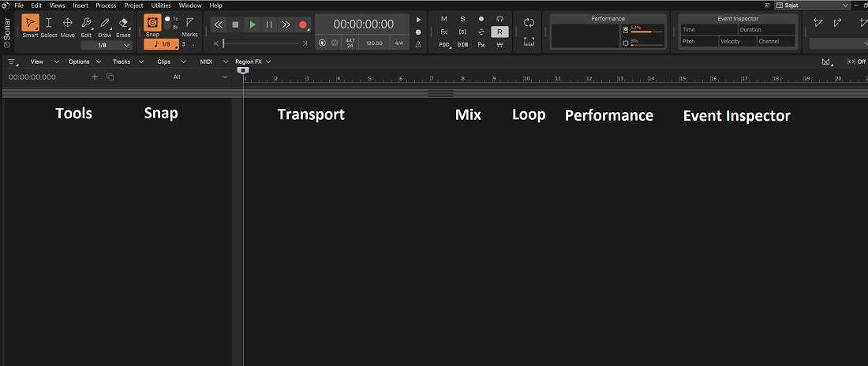This screenshot has width=868, height=366.
Task: Click the red Record button
Action: [x=302, y=24]
